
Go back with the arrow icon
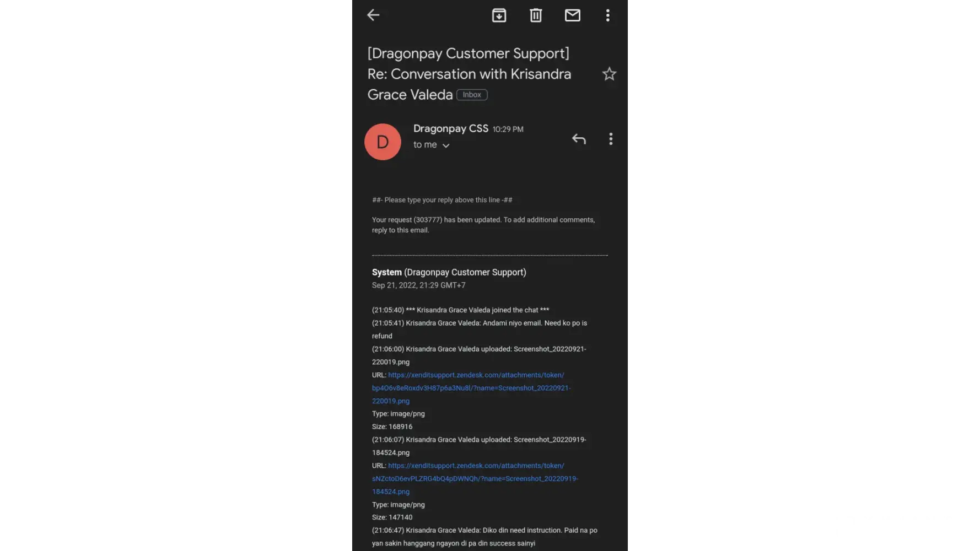click(x=373, y=15)
